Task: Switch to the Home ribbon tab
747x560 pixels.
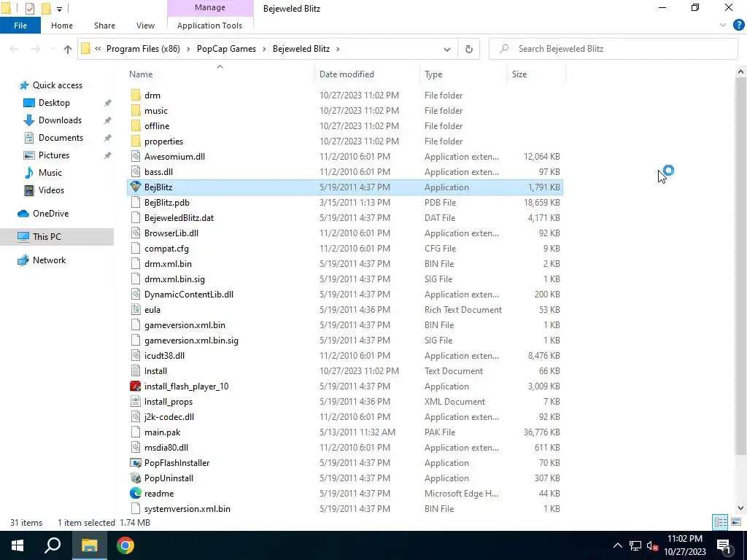Action: (62, 26)
